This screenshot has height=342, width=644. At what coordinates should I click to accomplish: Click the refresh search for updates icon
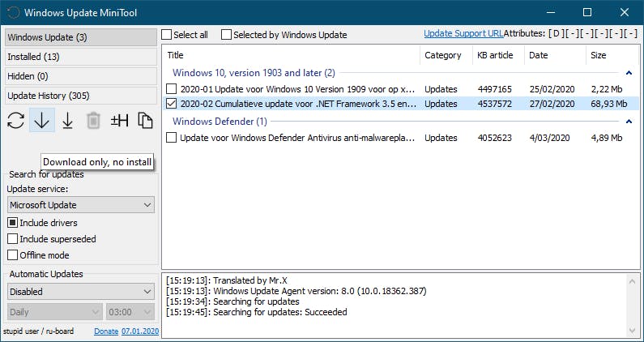click(x=16, y=121)
